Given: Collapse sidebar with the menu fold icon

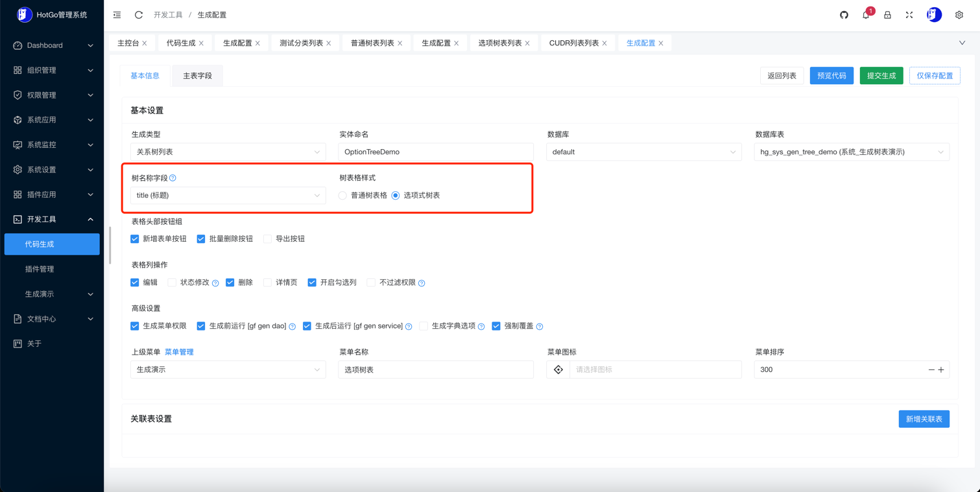Looking at the screenshot, I should coord(117,15).
